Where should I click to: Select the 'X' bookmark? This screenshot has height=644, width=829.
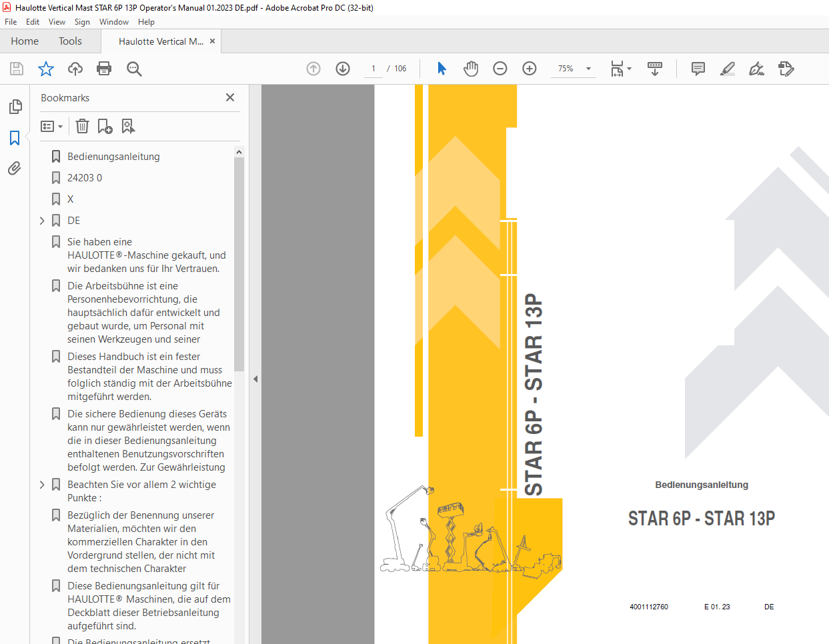coord(70,199)
